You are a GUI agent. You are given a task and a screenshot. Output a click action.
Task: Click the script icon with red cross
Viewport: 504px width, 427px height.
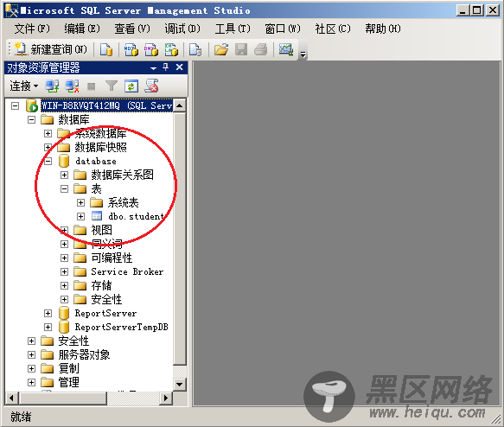click(x=151, y=86)
